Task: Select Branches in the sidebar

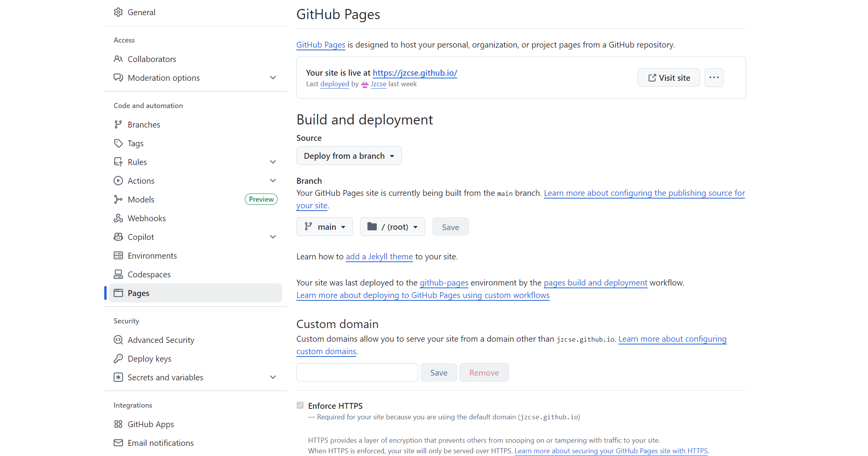Action: point(144,125)
